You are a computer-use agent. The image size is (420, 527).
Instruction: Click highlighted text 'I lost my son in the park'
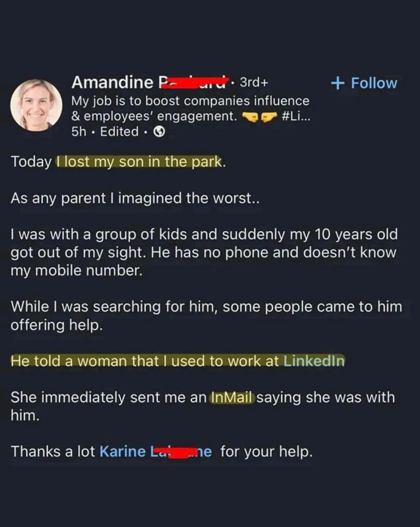coord(139,162)
